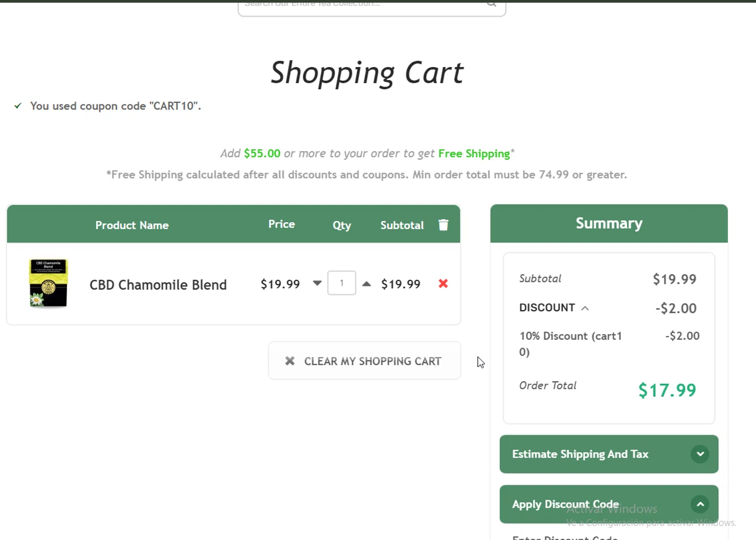Click the -$2.00 amount beside DISCOUNT

click(676, 308)
